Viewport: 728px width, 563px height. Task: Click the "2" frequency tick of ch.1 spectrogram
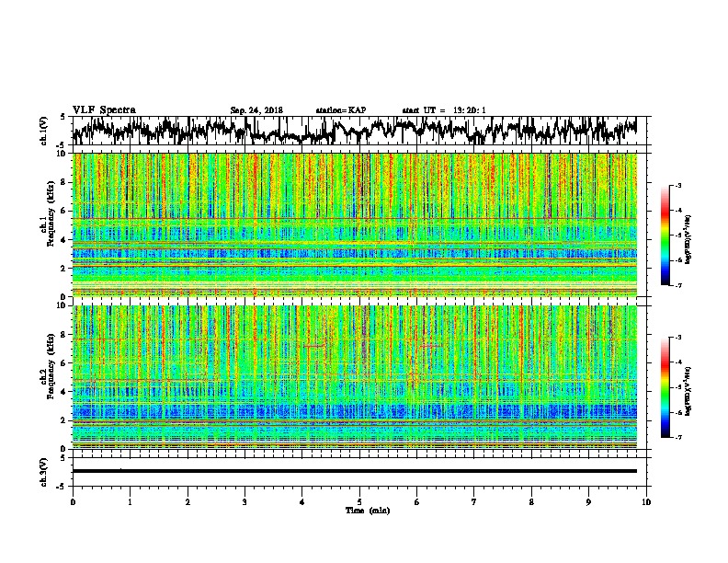click(63, 268)
